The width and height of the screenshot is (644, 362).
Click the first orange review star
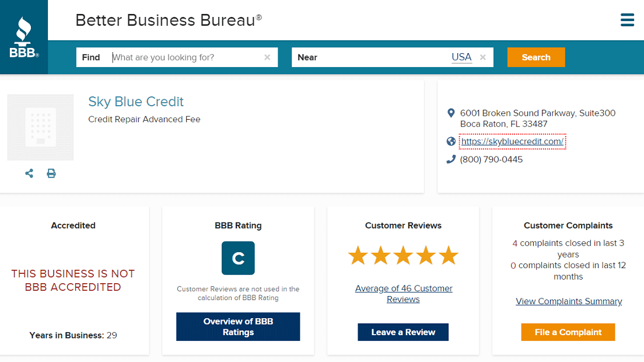click(358, 255)
